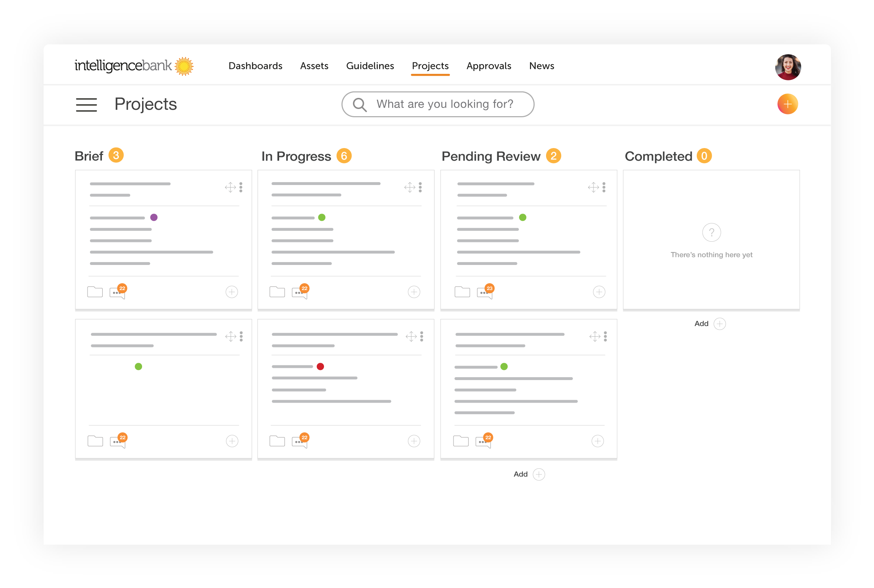Open kebab menu on second Brief card
This screenshot has width=874, height=588.
click(241, 336)
